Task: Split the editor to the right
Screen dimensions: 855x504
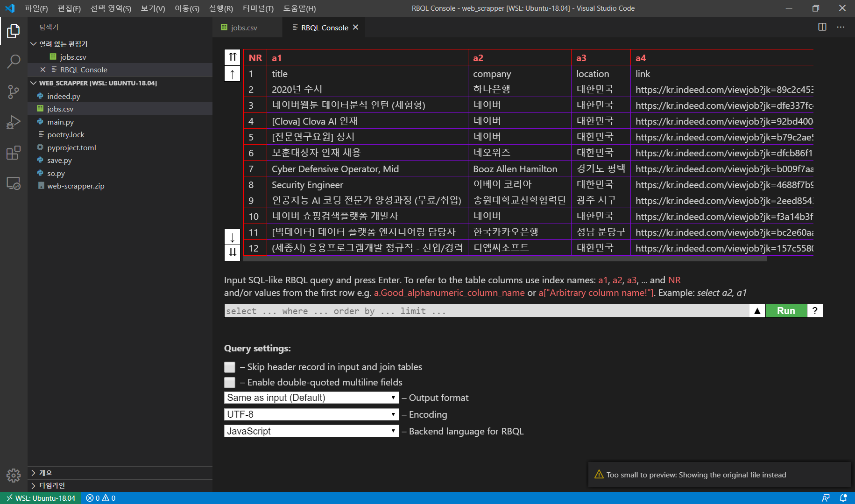Action: tap(822, 27)
